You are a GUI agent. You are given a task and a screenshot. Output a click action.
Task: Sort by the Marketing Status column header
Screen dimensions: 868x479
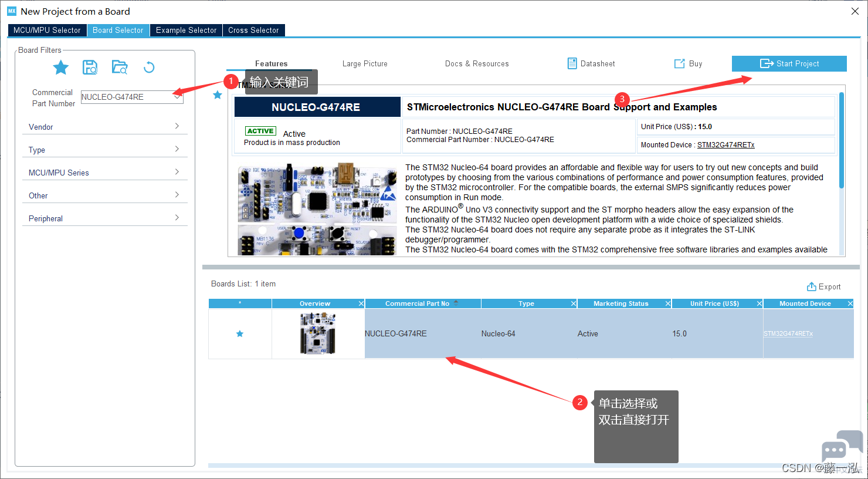[x=621, y=303]
